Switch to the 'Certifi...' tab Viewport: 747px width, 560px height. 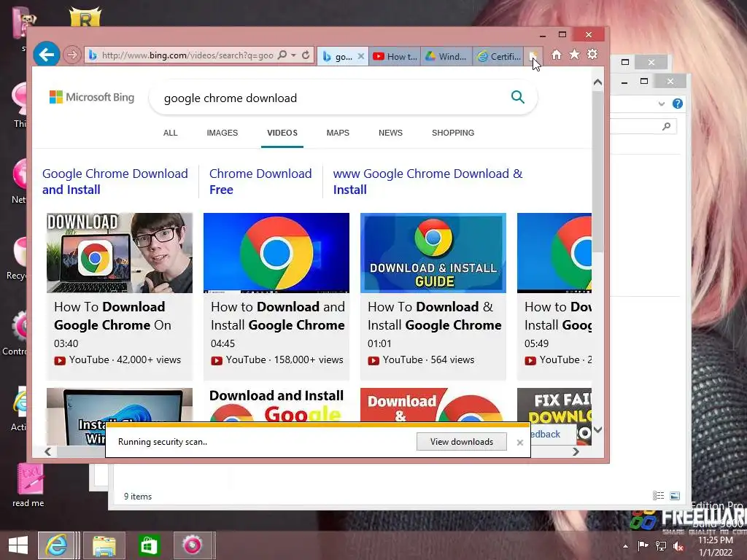click(x=498, y=56)
